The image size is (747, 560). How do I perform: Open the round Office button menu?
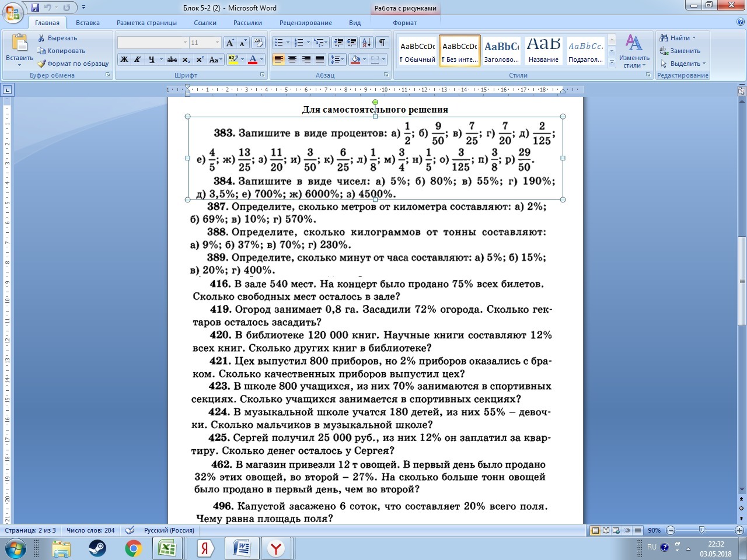(x=13, y=13)
